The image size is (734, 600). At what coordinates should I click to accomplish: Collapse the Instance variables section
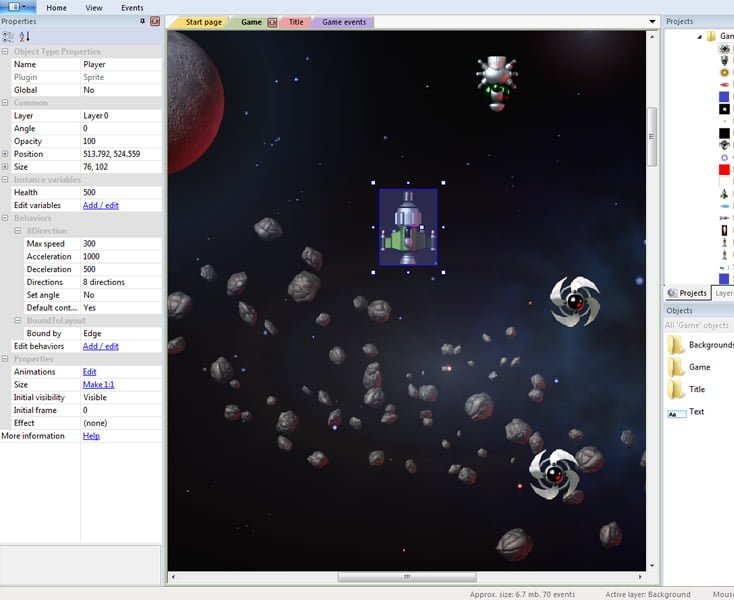(5, 179)
